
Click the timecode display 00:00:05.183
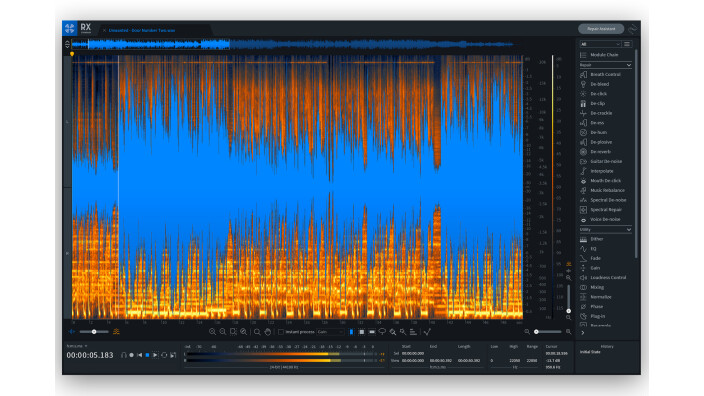pos(90,355)
